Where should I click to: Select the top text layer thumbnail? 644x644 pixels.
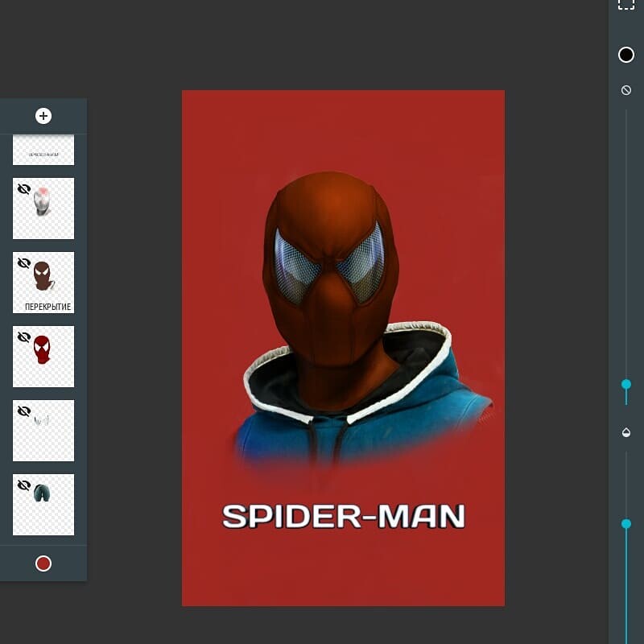tap(43, 150)
